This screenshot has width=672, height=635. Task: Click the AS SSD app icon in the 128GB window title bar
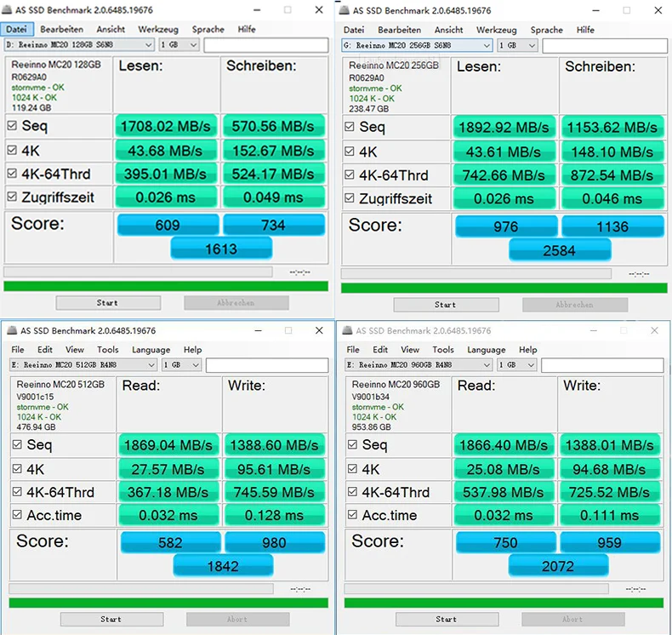tap(8, 9)
